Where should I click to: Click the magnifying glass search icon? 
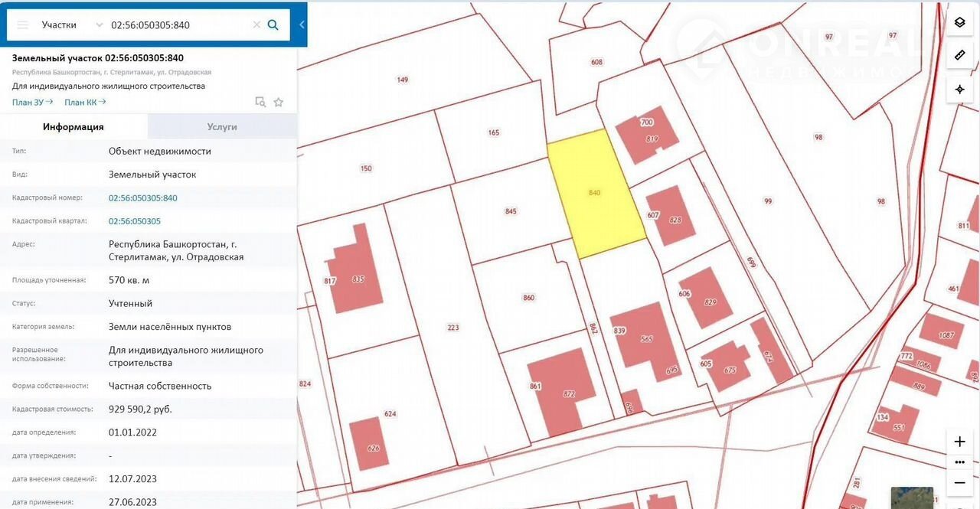pos(273,24)
